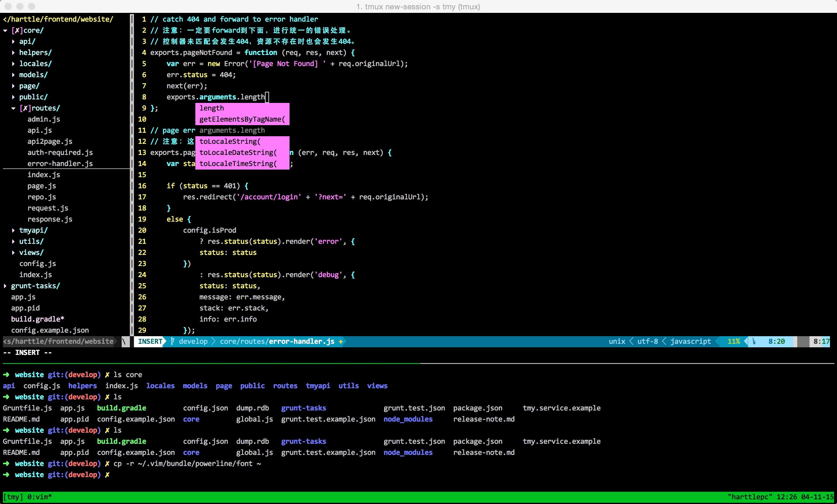Screen dimensions: 837x504
Task: Click the macOS window zoom button
Action: (32, 6)
